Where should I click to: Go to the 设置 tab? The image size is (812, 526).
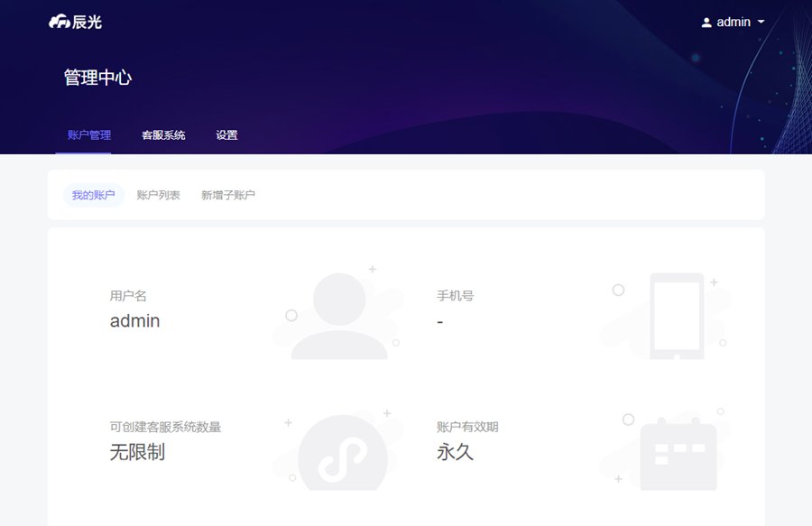226,135
